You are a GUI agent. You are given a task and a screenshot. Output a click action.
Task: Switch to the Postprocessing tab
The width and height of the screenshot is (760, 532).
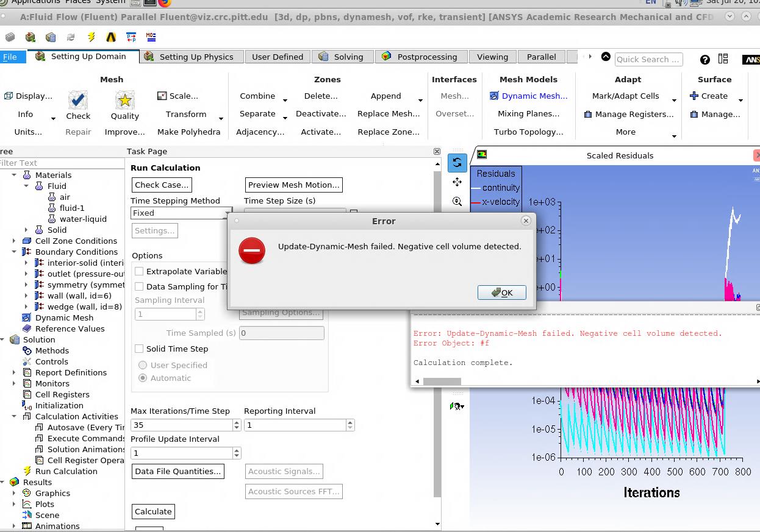coord(421,57)
